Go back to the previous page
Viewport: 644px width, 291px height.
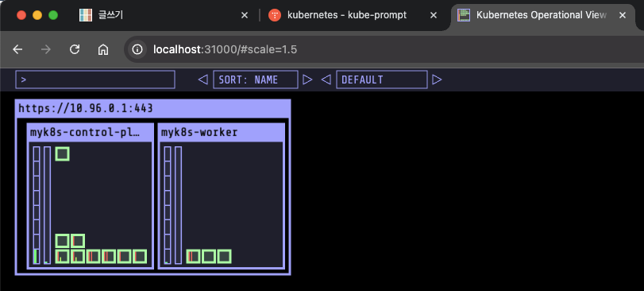pos(17,50)
